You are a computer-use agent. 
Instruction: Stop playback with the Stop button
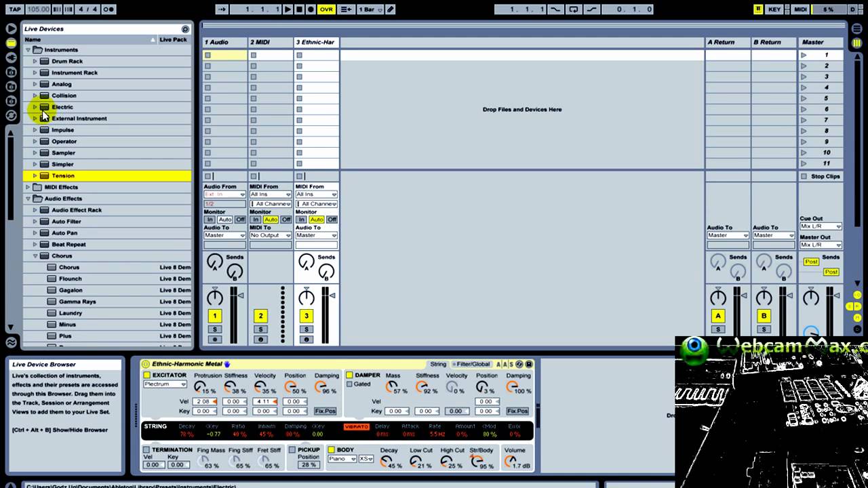[x=299, y=9]
